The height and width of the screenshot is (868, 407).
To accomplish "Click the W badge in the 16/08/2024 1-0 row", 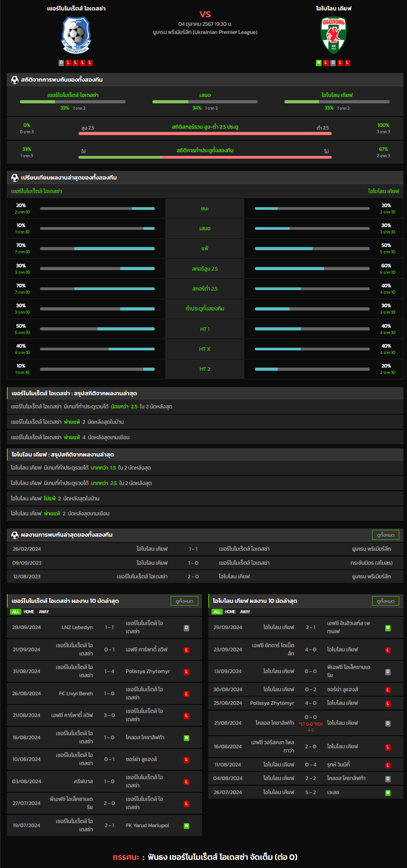I will click(x=186, y=738).
